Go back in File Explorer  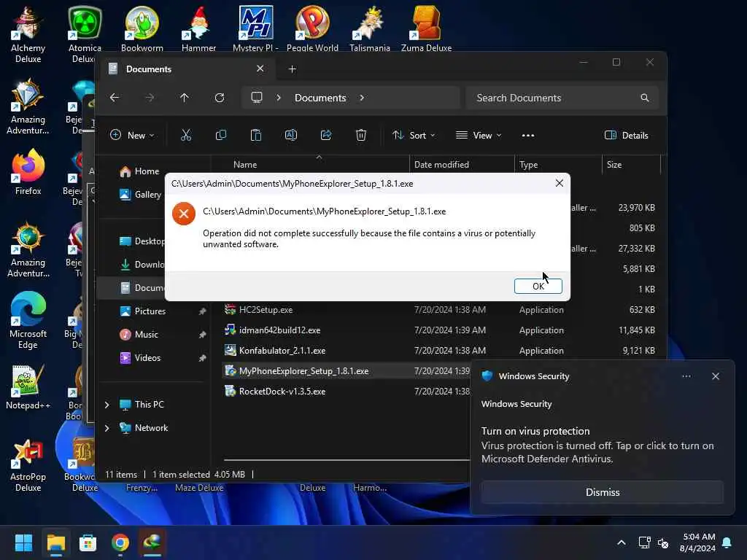tap(115, 98)
